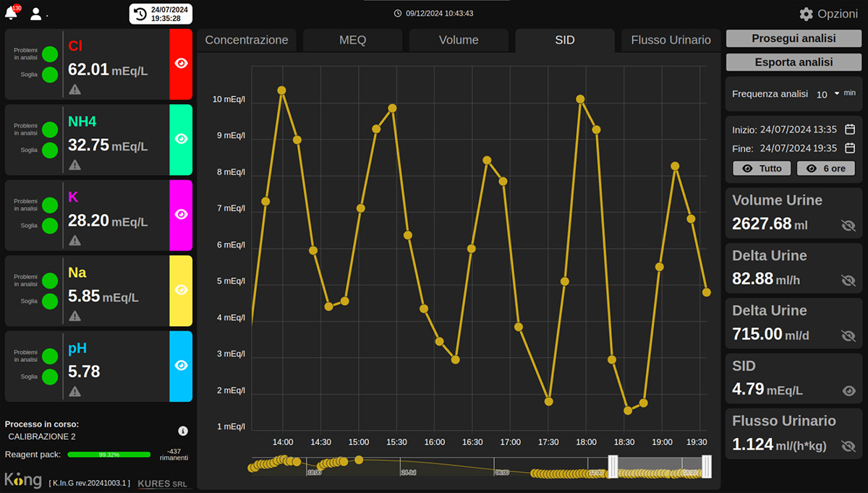Screen dimensions: 868x493
Task: Toggle visibility of the Cl series
Action: [181, 64]
